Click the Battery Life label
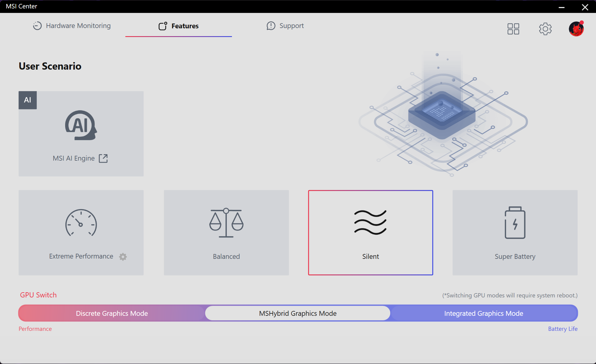This screenshot has height=364, width=596. pyautogui.click(x=563, y=329)
